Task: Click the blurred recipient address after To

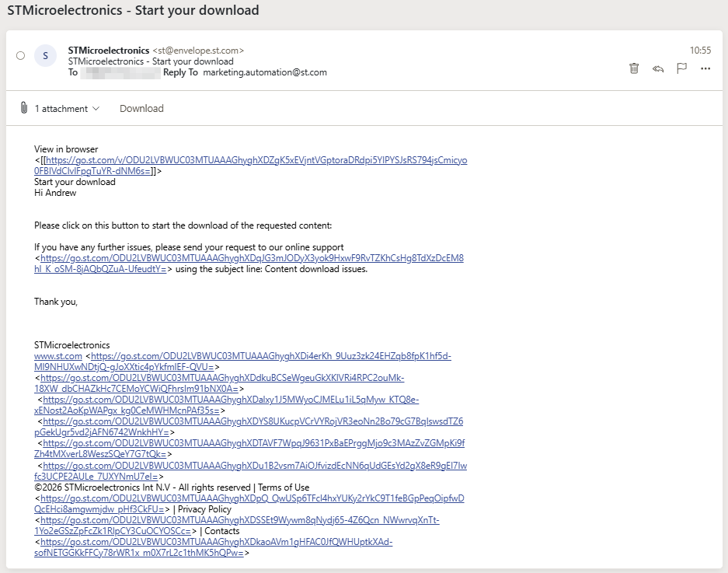Action: [x=120, y=72]
